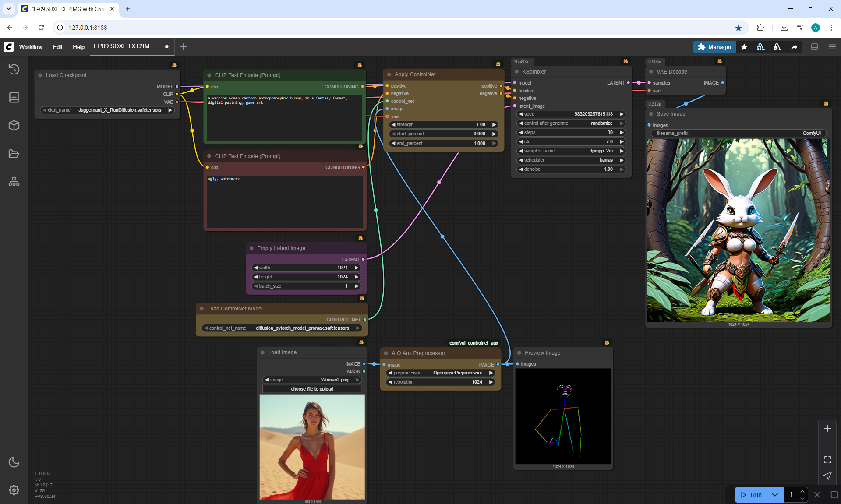Click the Run button

[752, 495]
